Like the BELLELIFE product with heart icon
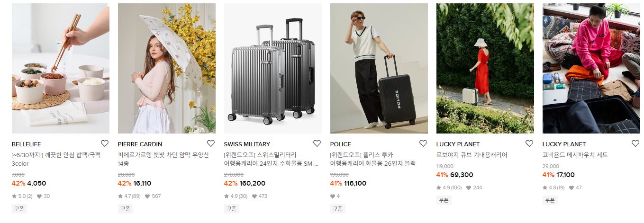644x223 pixels. 105,143
